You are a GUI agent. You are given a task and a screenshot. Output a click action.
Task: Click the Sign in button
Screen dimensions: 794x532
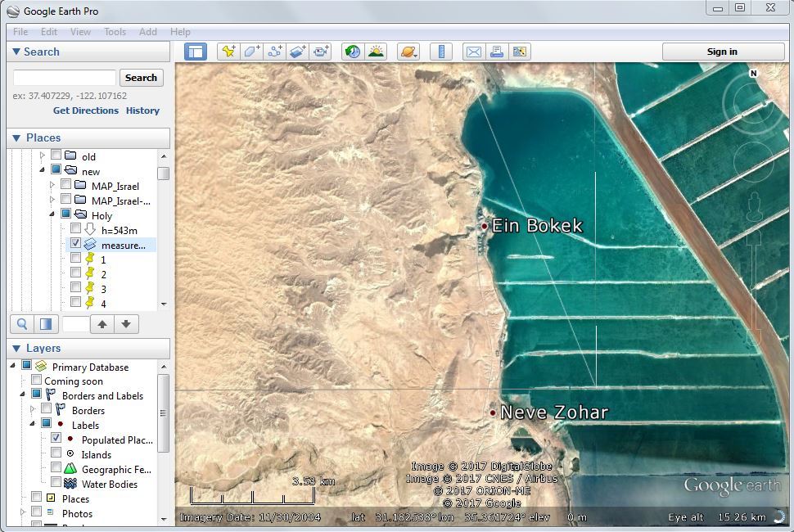pos(722,52)
